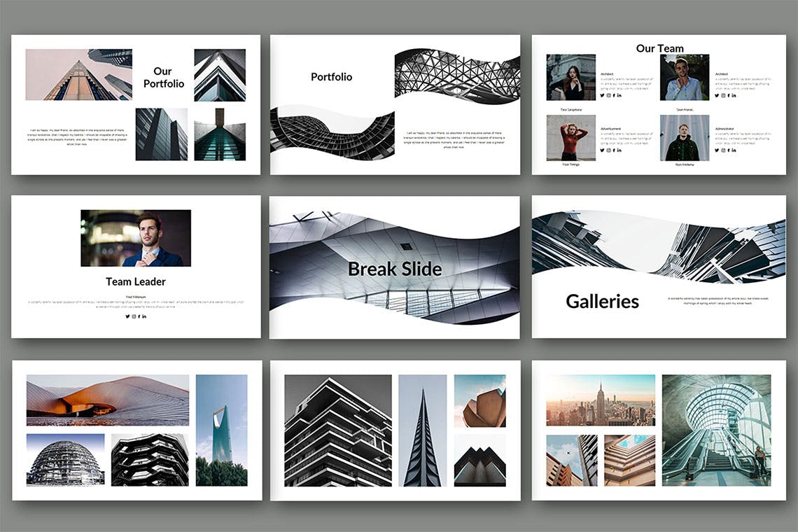798x532 pixels.
Task: Click the "Our Portfolio" heading
Action: 164,78
